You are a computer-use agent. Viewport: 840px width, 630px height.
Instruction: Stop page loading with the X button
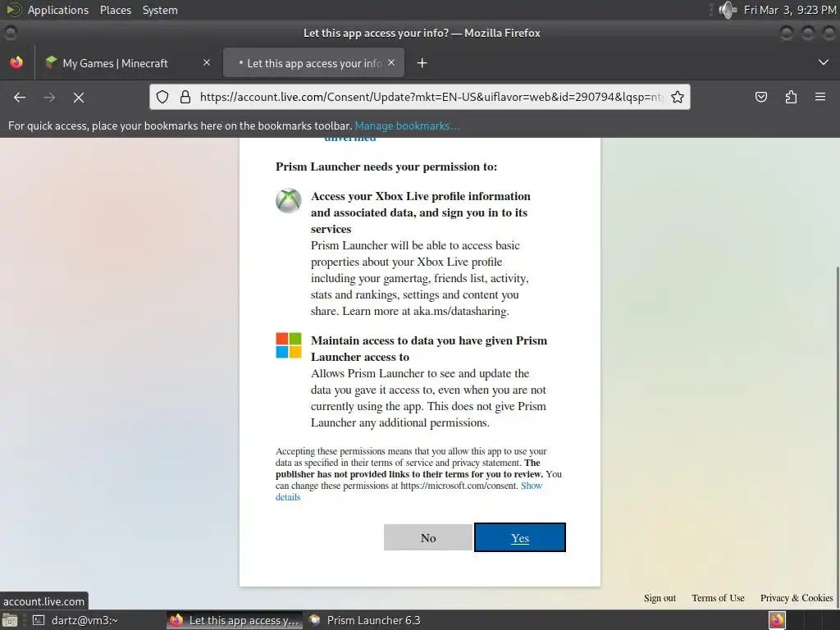pyautogui.click(x=79, y=98)
